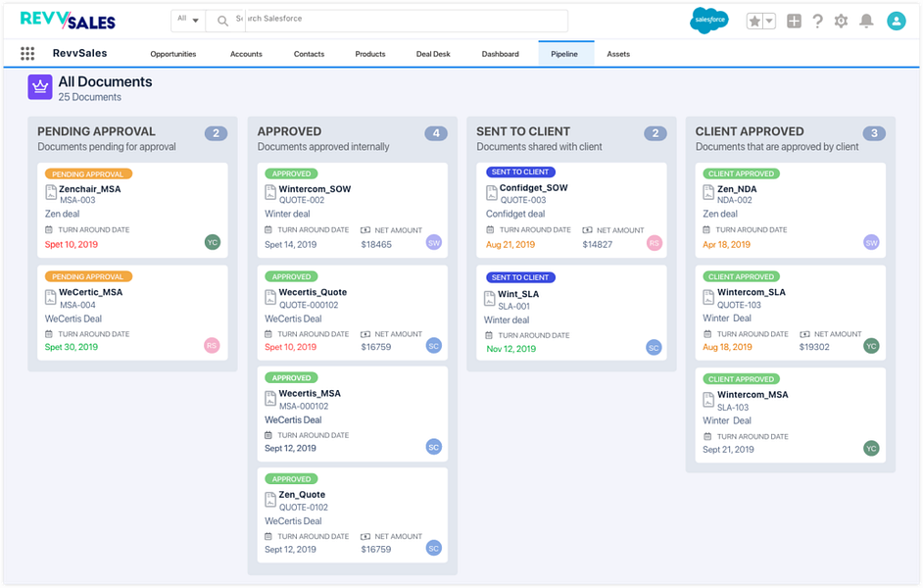Click the search magnifier icon
Image resolution: width=923 pixels, height=588 pixels.
click(x=222, y=22)
